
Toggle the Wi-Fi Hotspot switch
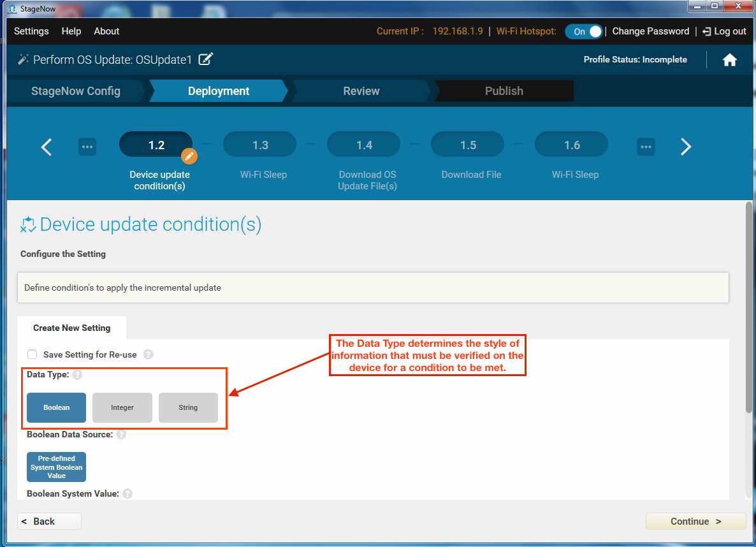click(x=583, y=31)
